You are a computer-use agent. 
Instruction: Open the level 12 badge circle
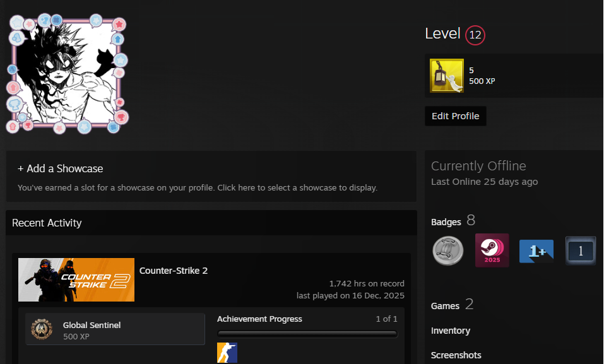tap(475, 35)
